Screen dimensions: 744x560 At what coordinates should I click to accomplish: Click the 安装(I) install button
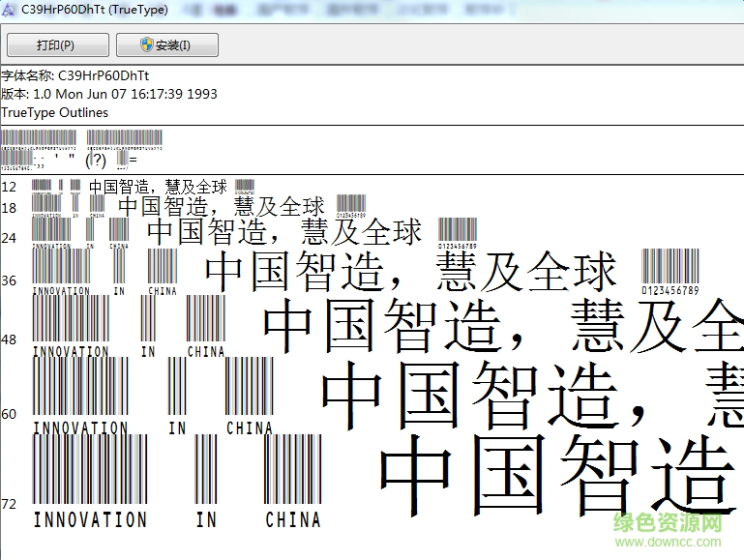coord(167,45)
